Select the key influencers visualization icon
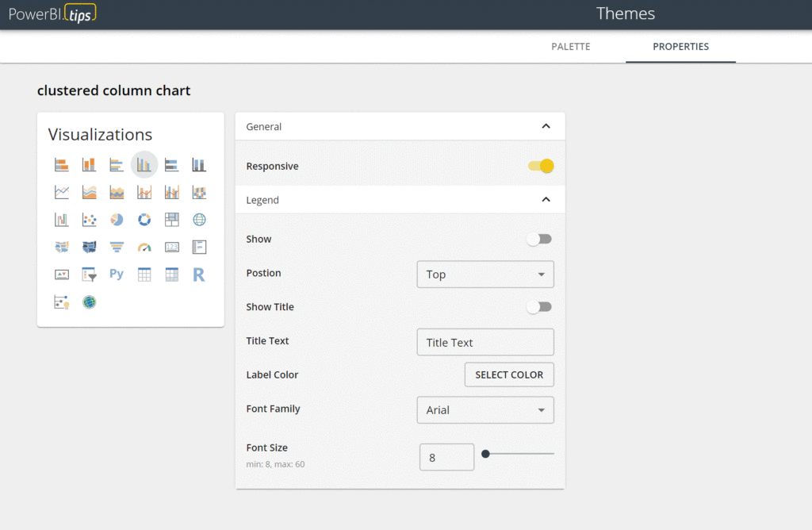 tap(62, 302)
